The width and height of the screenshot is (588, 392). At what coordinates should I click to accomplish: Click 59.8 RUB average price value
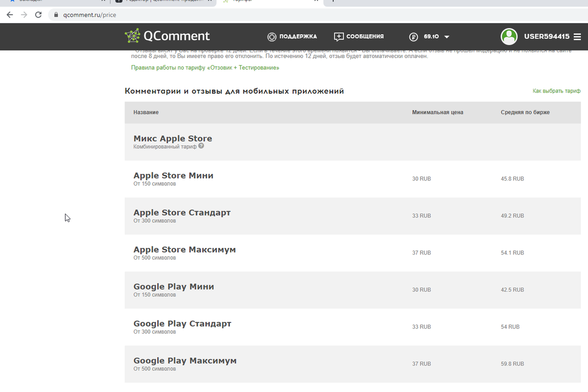pos(513,364)
